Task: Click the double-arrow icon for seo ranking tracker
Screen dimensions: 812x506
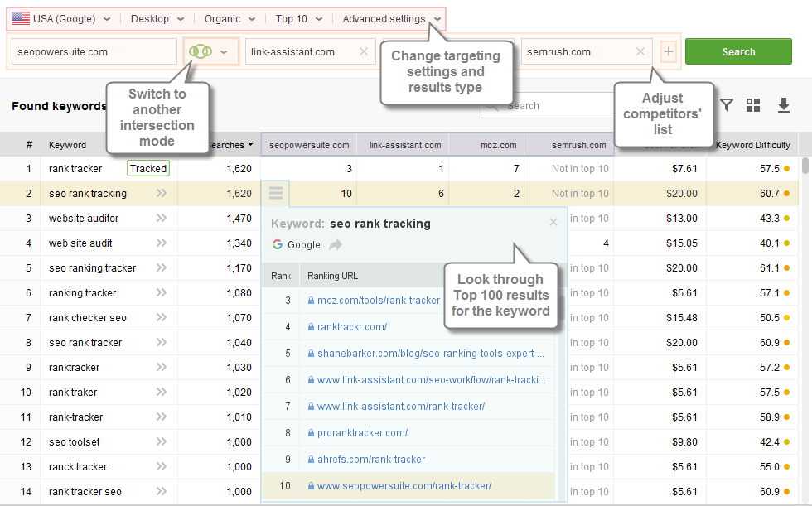Action: (162, 267)
